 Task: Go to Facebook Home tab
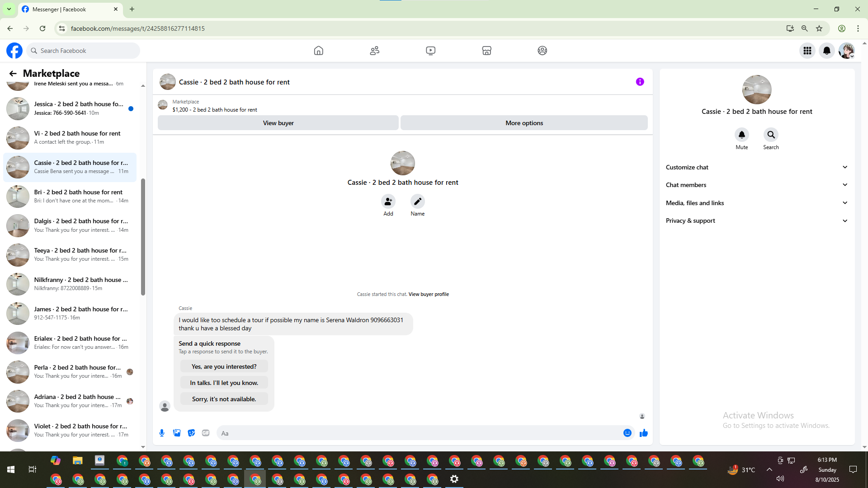tap(318, 51)
